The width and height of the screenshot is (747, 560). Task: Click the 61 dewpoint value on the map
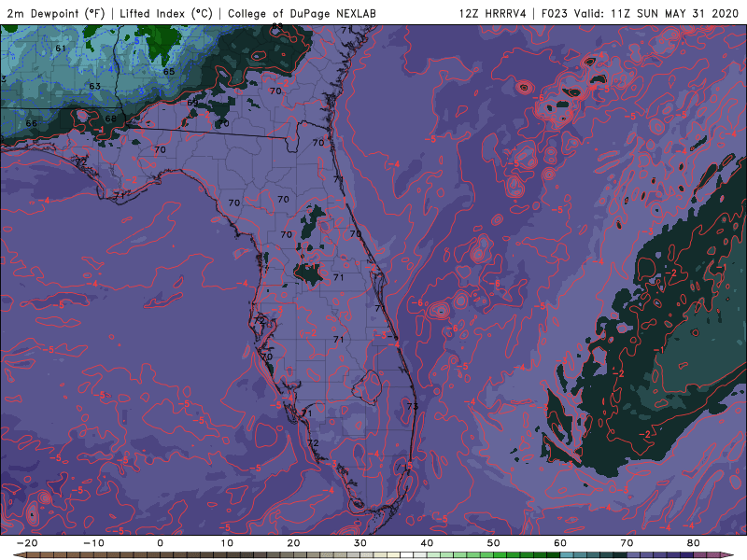pos(61,49)
